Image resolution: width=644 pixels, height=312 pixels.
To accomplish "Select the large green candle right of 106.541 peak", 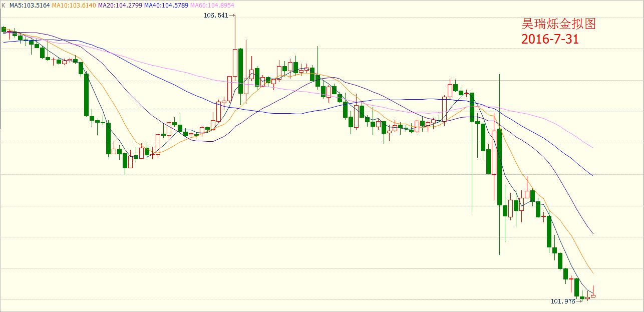I will point(241,71).
